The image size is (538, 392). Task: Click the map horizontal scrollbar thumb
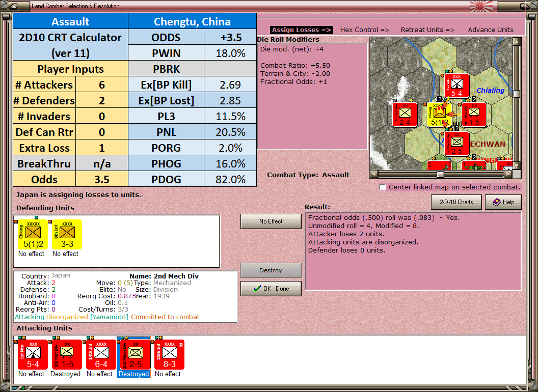(x=440, y=174)
